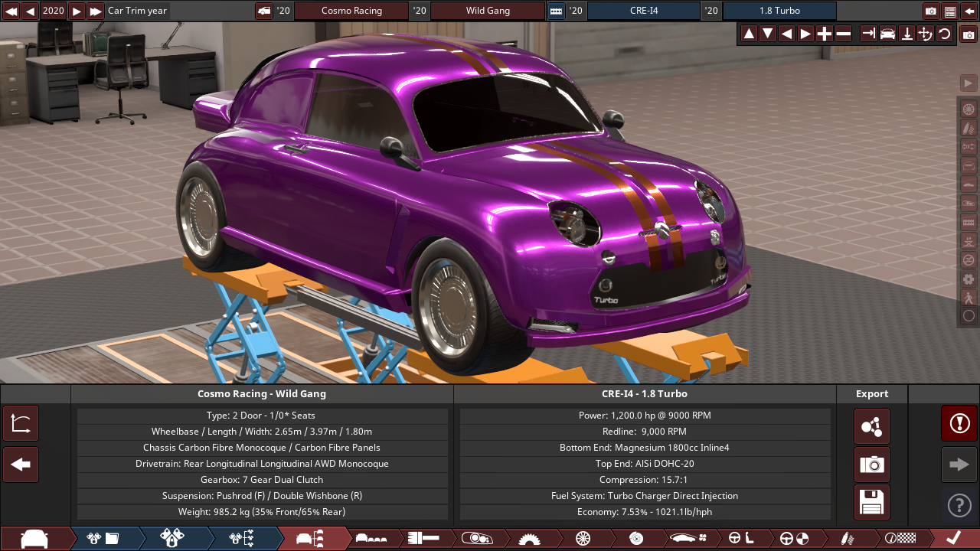Open the steering wheel and seat interior tab
The height and width of the screenshot is (551, 980).
(741, 539)
